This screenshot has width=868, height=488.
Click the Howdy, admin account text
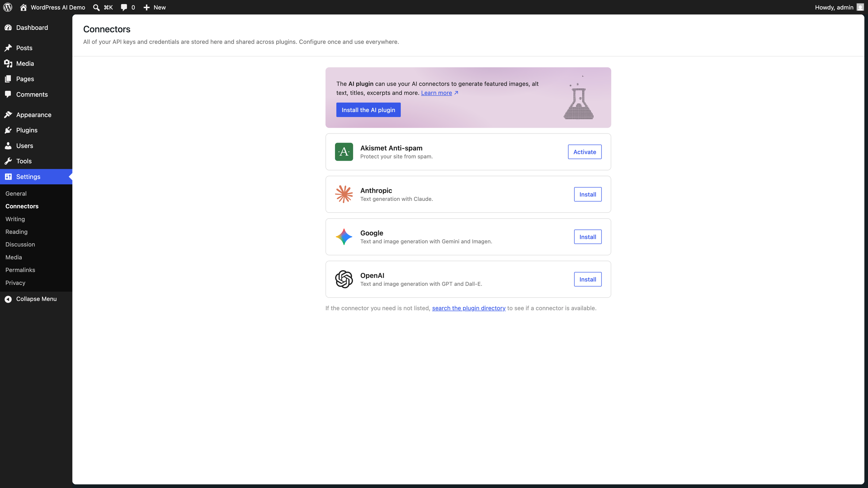tap(834, 7)
